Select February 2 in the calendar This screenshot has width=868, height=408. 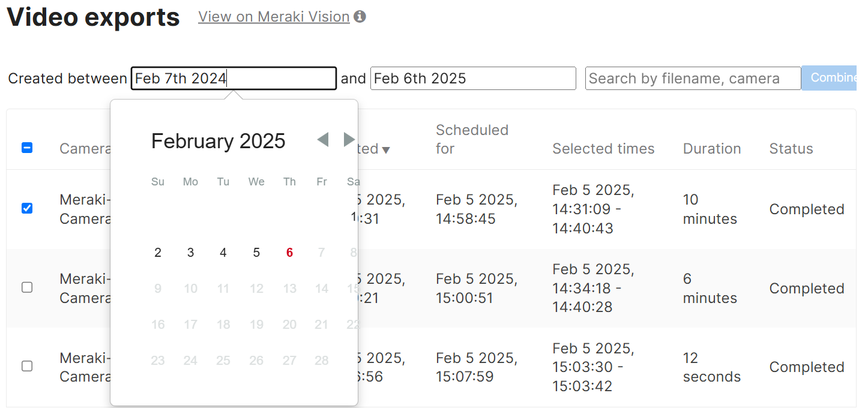click(158, 253)
